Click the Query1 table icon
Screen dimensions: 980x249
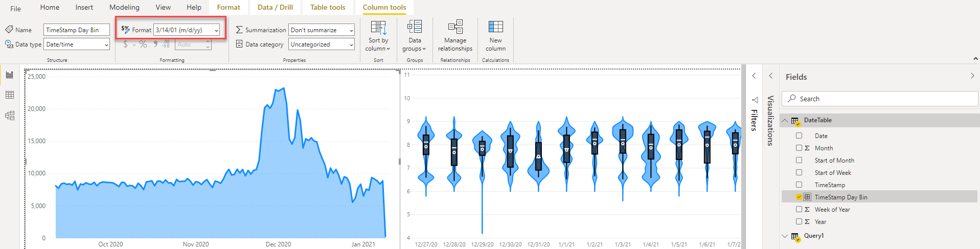click(795, 237)
